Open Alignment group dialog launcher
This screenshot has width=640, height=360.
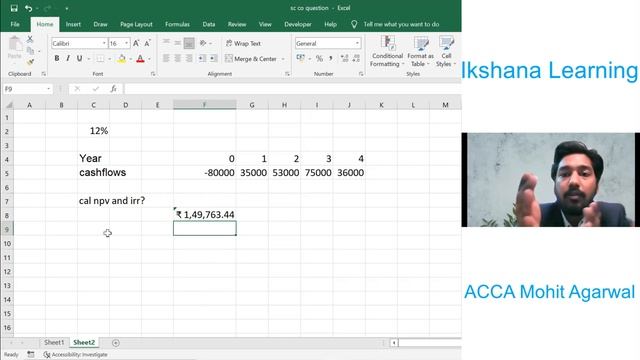point(287,74)
